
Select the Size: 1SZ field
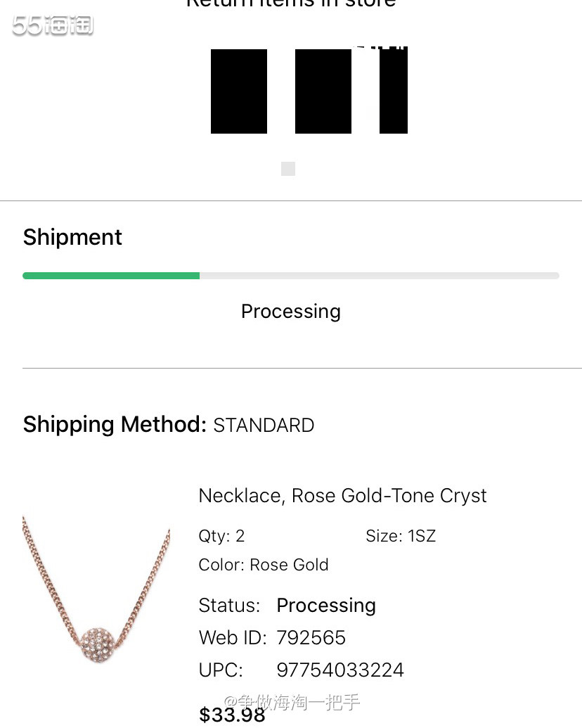401,536
